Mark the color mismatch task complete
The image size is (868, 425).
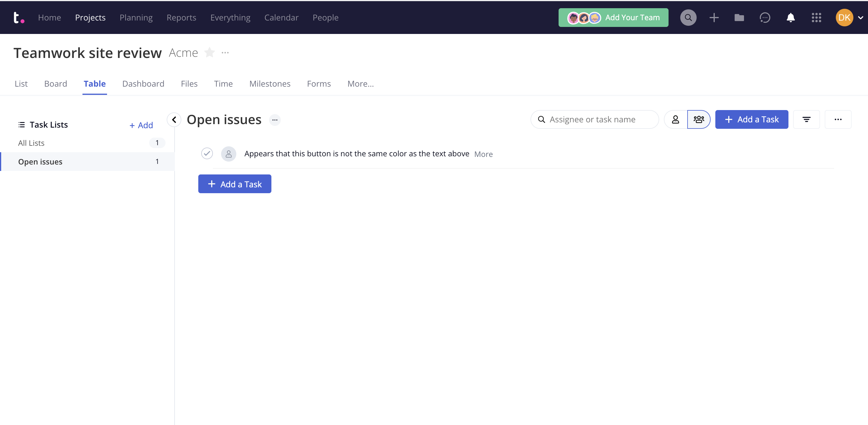coord(207,153)
